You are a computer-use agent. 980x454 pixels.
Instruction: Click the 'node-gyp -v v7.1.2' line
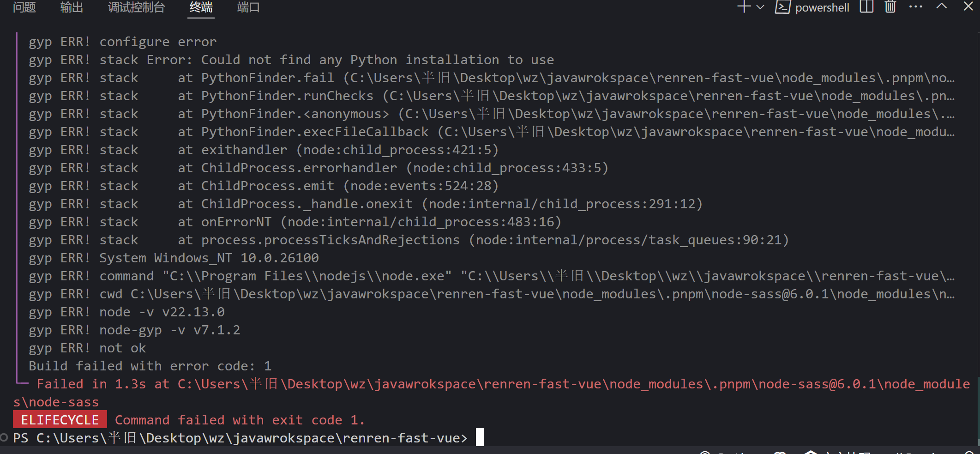pyautogui.click(x=134, y=330)
